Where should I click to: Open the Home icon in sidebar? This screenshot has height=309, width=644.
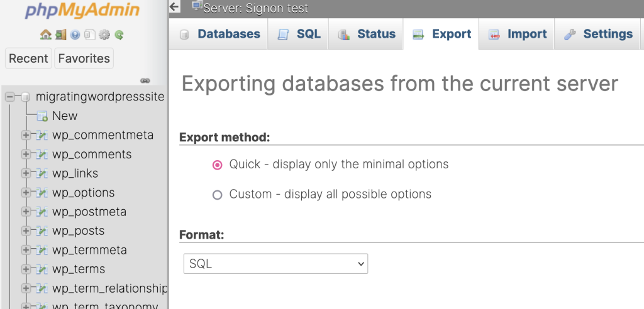pyautogui.click(x=45, y=35)
